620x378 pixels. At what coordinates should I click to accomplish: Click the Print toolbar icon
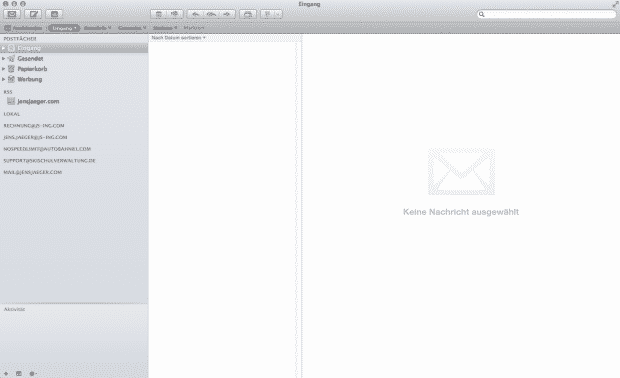click(x=248, y=14)
